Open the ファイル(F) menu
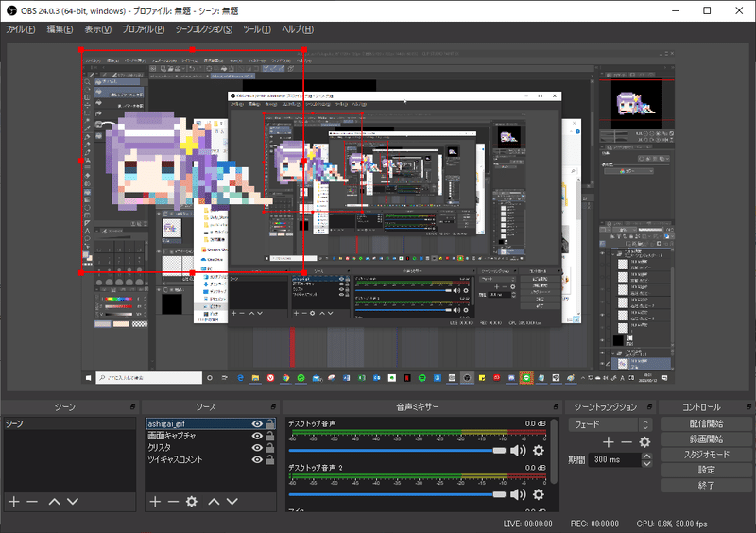The width and height of the screenshot is (756, 533). 20,29
